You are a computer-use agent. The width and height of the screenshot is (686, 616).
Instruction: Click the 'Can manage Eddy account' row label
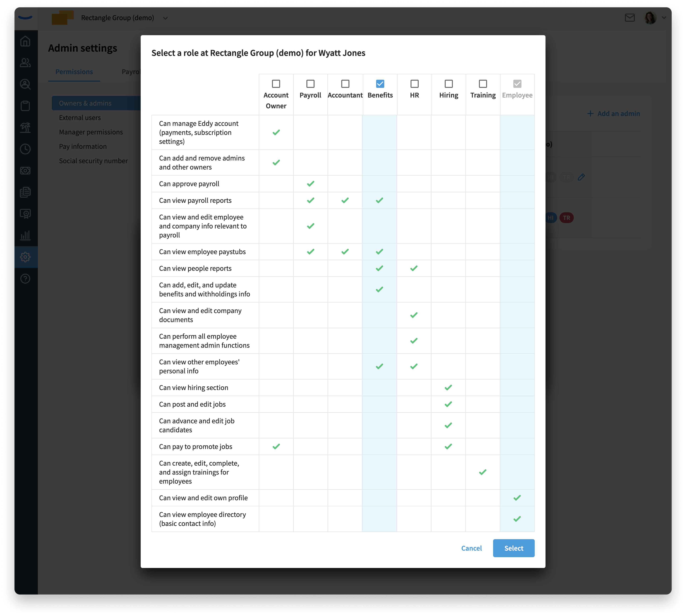tap(198, 132)
